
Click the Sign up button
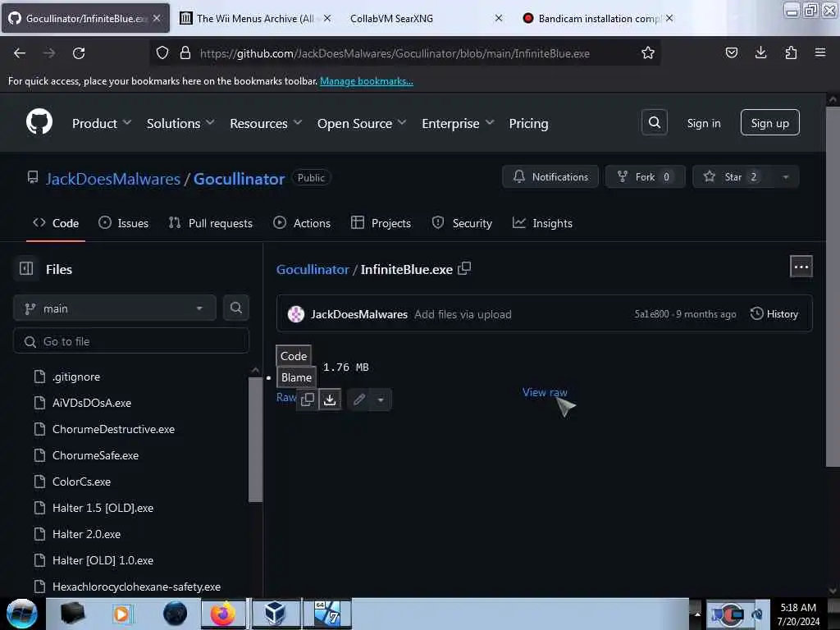(x=769, y=123)
